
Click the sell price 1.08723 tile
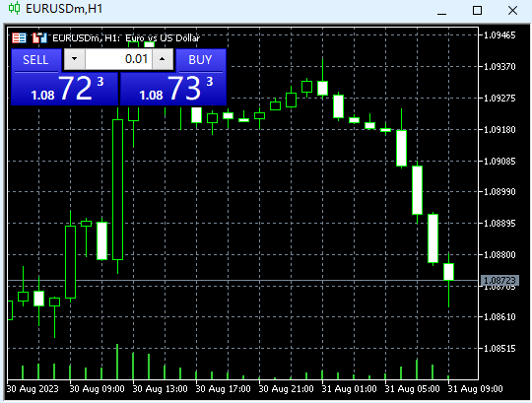pyautogui.click(x=64, y=89)
